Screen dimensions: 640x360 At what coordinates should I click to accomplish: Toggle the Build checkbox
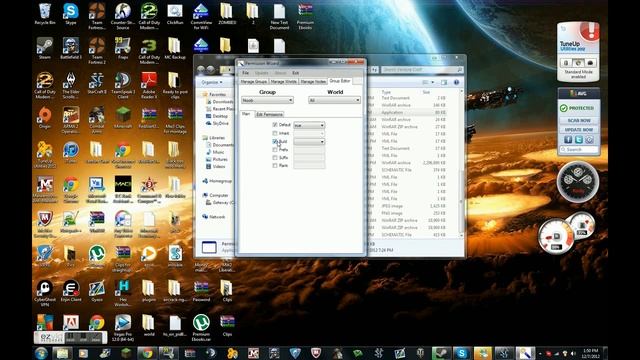click(275, 141)
